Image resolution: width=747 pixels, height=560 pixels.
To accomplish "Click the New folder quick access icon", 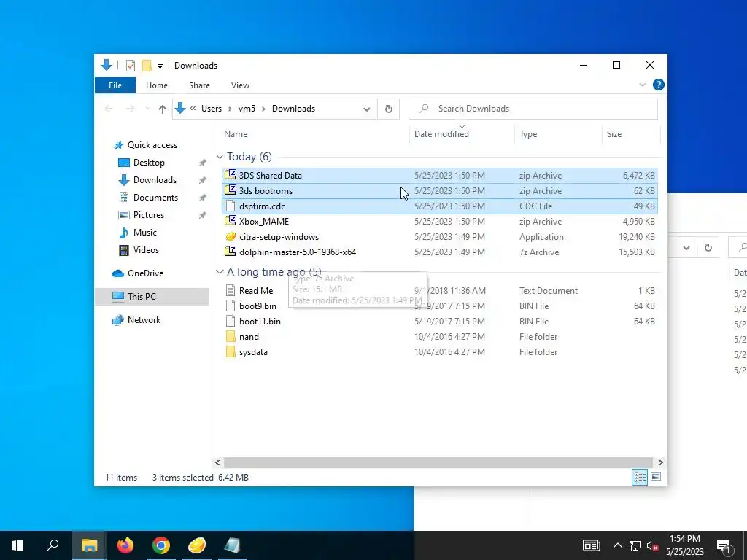I will point(147,65).
